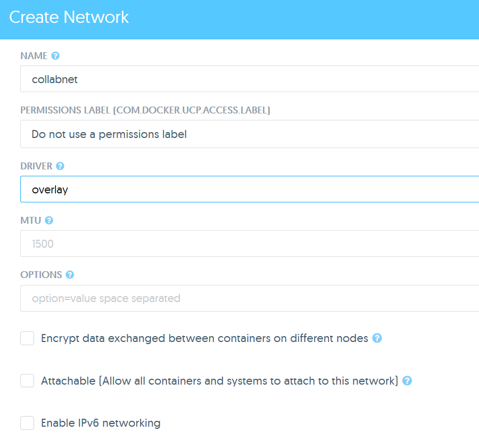
Task: Click the Create Network header title
Action: tap(69, 17)
